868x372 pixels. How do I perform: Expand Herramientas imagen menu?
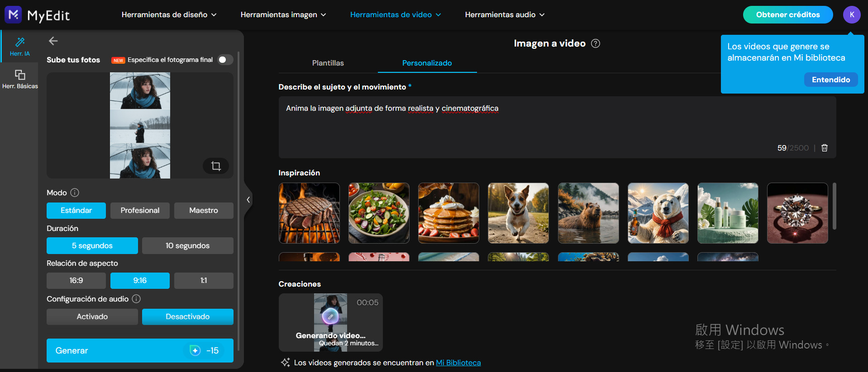pyautogui.click(x=283, y=15)
